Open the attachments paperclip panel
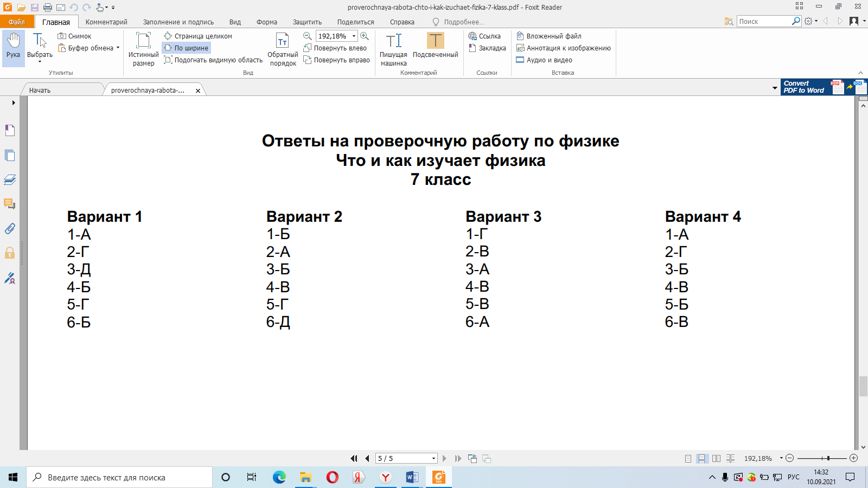 (x=10, y=228)
